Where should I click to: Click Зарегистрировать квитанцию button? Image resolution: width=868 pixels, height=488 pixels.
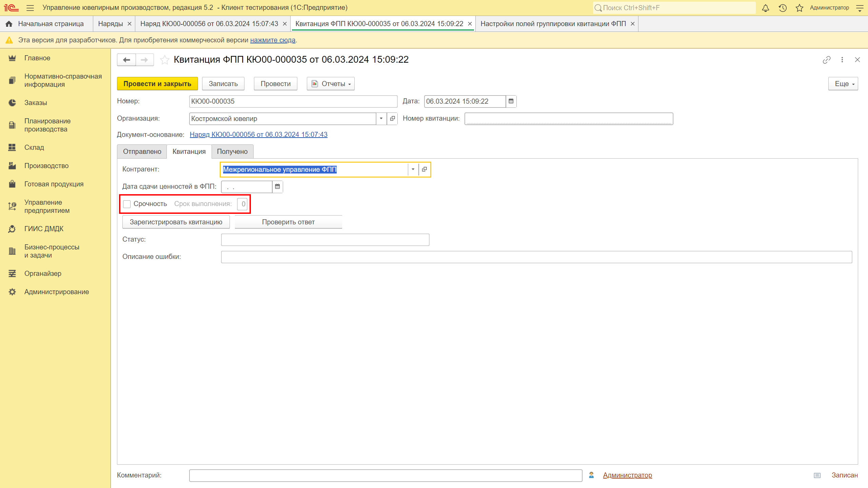176,222
